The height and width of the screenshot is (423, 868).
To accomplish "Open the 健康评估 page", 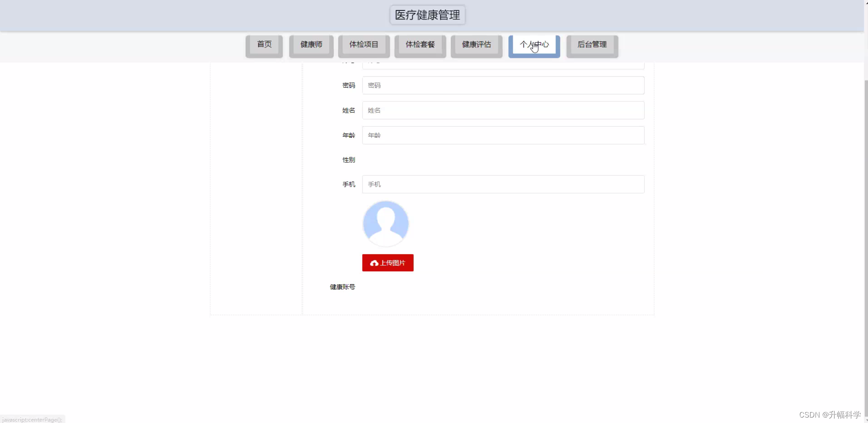I will coord(476,44).
